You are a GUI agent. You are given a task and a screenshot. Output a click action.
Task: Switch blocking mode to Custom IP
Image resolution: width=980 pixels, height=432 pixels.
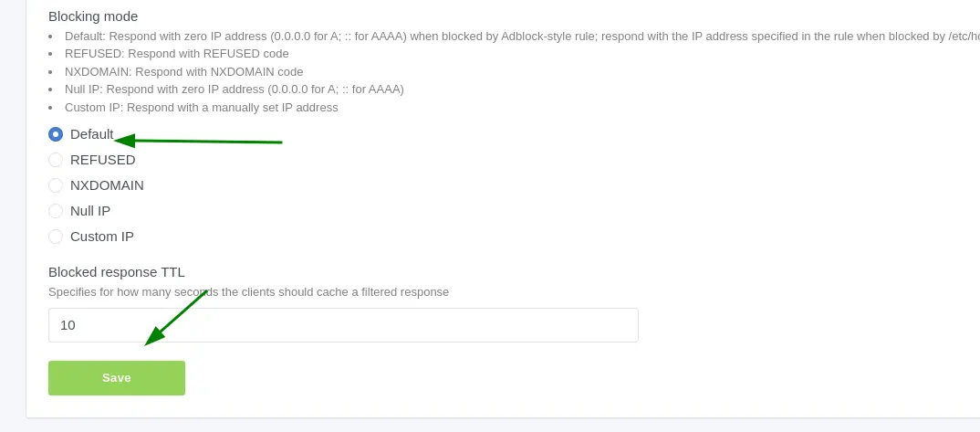click(x=56, y=237)
